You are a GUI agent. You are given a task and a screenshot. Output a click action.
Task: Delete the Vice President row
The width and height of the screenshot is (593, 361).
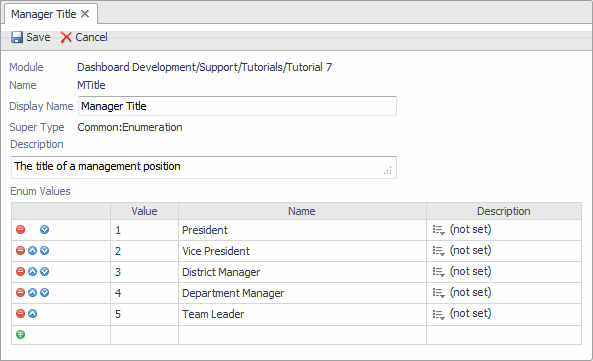coord(20,251)
